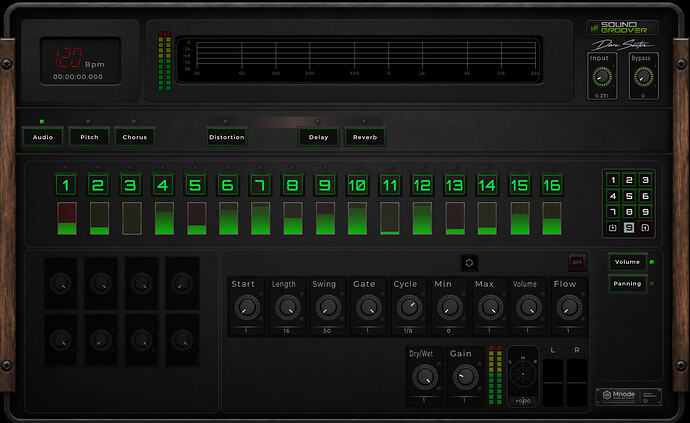Adjust step 11 level bar

tap(390, 218)
